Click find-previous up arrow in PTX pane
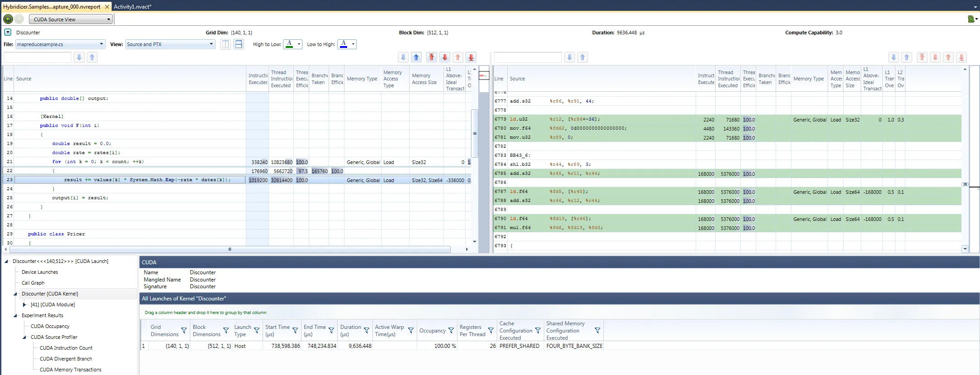 pos(583,57)
